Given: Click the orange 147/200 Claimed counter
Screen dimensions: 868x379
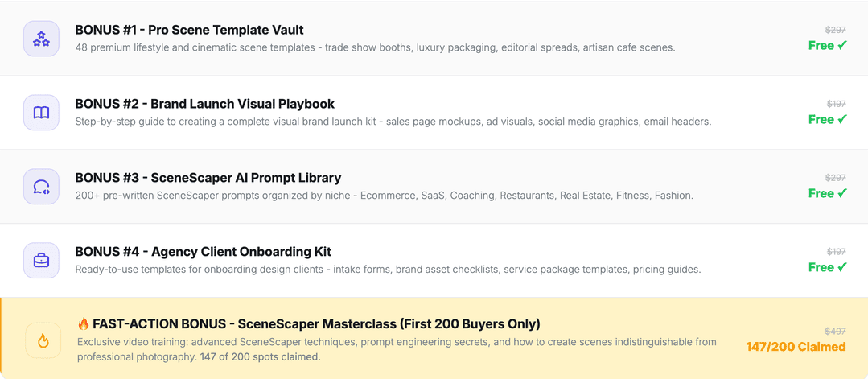Looking at the screenshot, I should point(796,347).
